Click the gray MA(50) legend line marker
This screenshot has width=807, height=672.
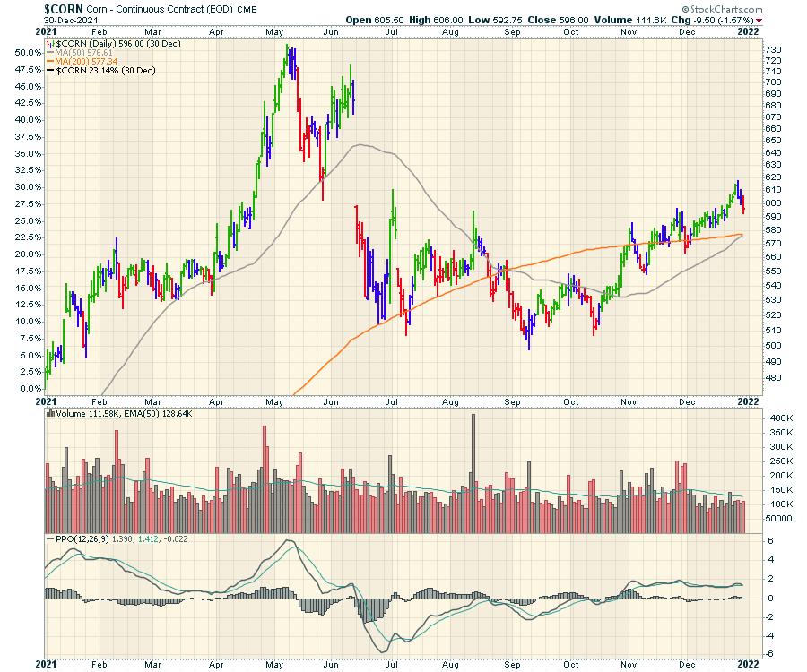pos(49,51)
